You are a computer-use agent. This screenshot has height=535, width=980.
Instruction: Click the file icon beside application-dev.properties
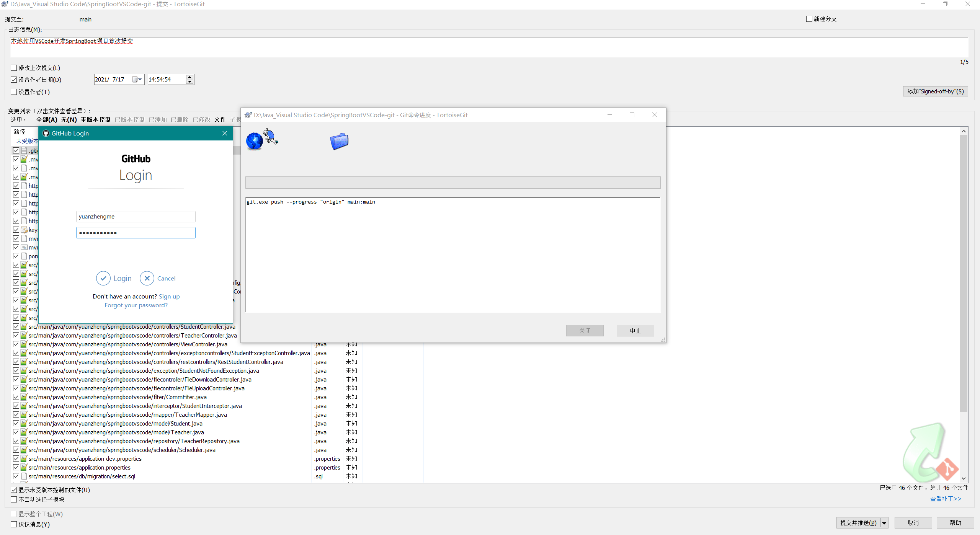[x=24, y=458]
